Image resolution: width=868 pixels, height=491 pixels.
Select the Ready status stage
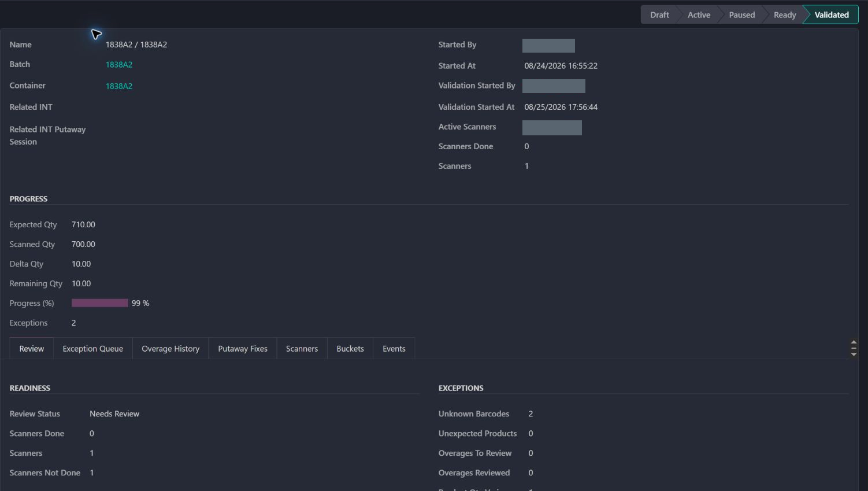click(x=784, y=15)
